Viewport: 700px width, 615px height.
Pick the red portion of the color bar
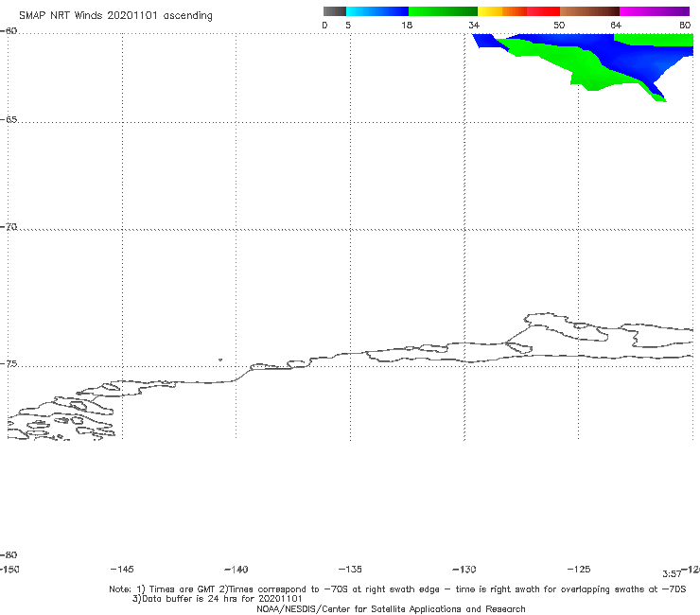click(x=544, y=11)
